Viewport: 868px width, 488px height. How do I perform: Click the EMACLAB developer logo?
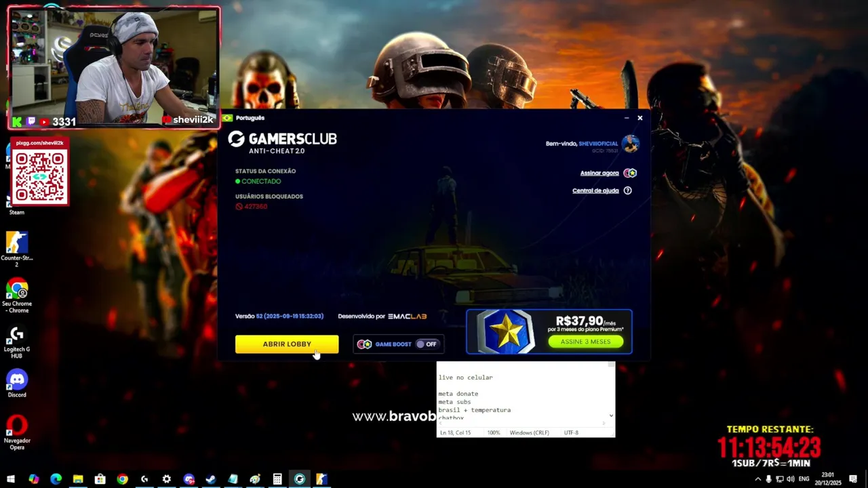(x=407, y=317)
